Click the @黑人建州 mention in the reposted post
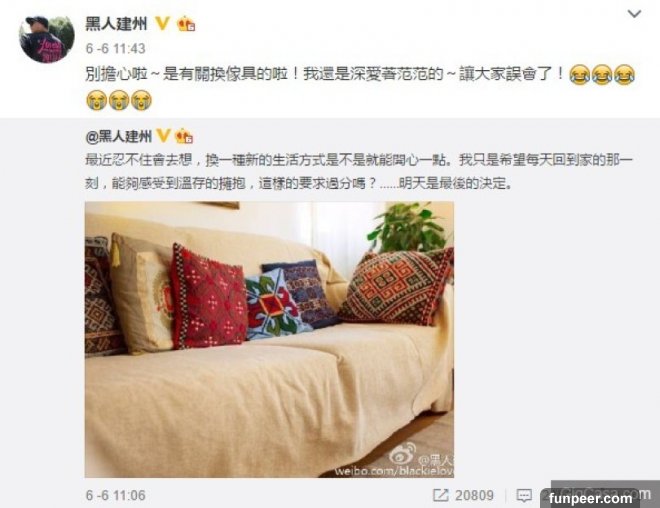The width and height of the screenshot is (660, 508). (118, 136)
